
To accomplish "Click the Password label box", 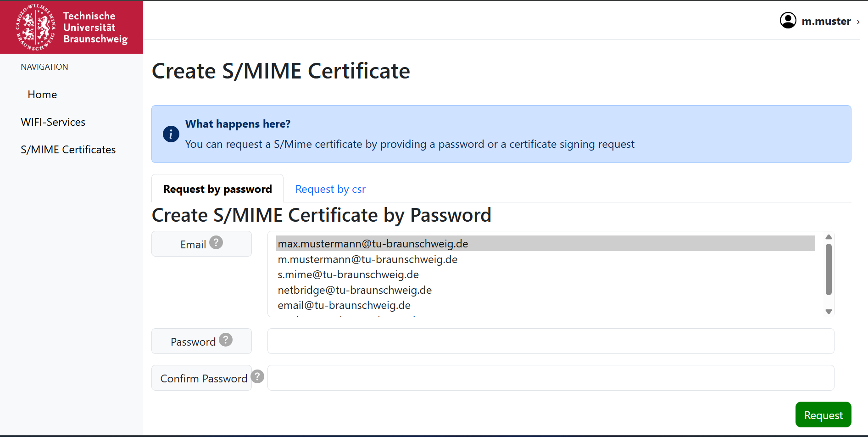I will click(201, 341).
